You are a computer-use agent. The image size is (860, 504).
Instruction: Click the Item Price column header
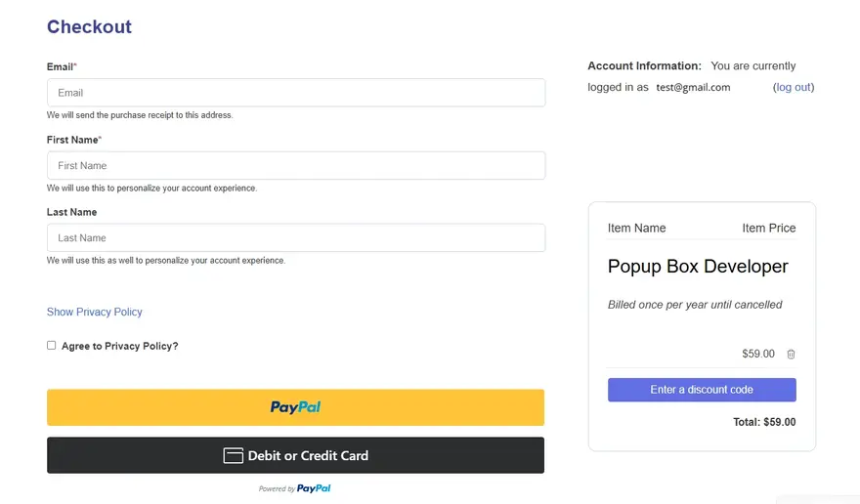768,228
